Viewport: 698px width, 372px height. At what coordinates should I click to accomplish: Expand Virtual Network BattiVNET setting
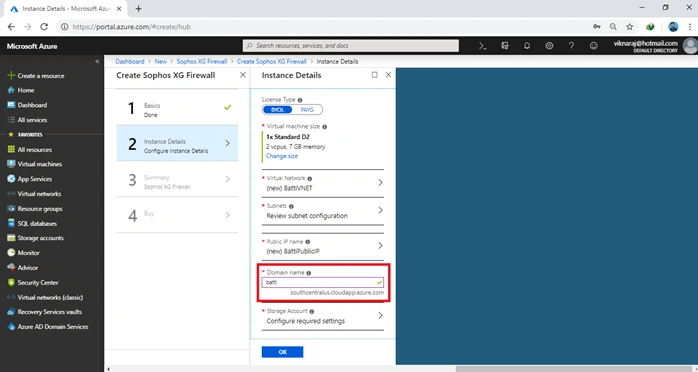[x=323, y=183]
